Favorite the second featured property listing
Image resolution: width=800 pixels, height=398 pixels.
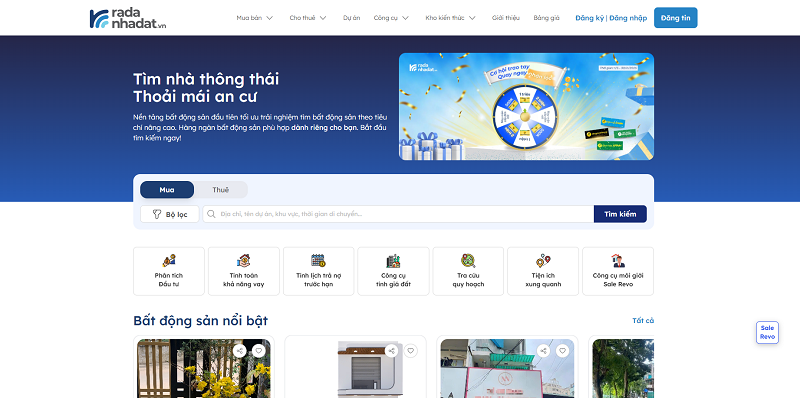pos(411,351)
